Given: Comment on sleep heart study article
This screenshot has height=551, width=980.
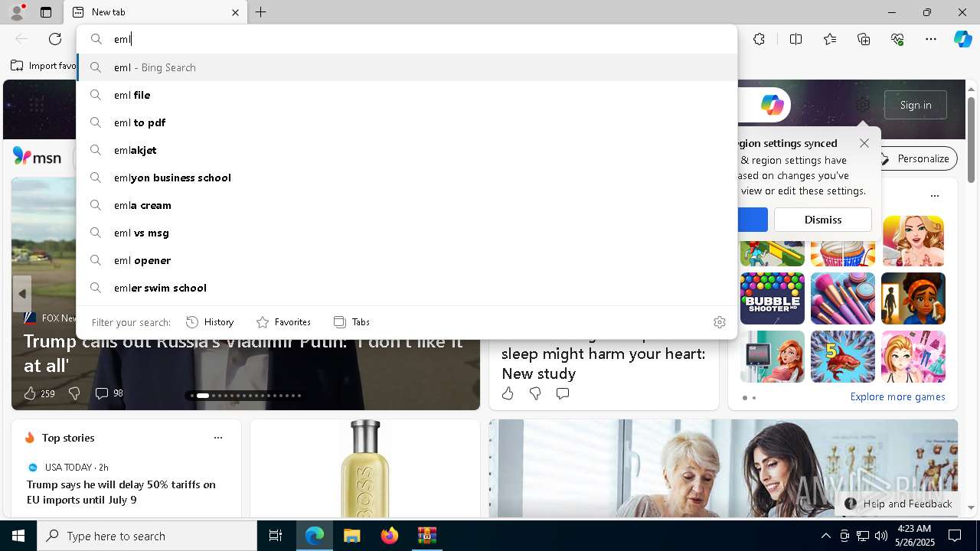Looking at the screenshot, I should point(563,393).
